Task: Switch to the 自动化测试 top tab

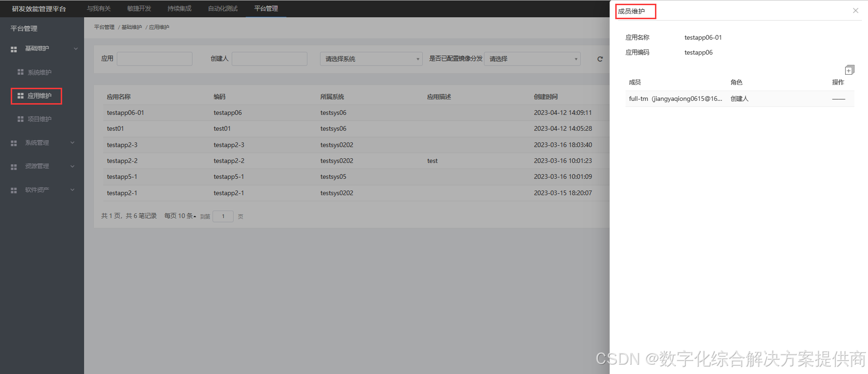Action: pos(223,8)
